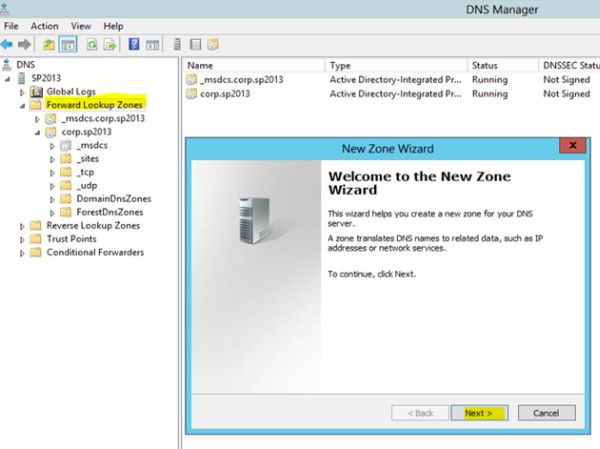This screenshot has height=449, width=600.
Task: Expand the Global Logs node
Action: pos(22,92)
